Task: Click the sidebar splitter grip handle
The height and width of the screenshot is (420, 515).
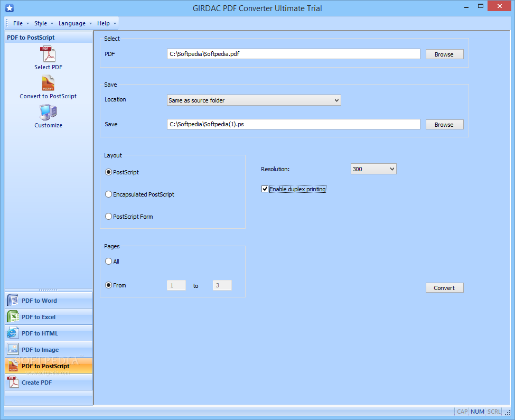Action: pyautogui.click(x=48, y=290)
